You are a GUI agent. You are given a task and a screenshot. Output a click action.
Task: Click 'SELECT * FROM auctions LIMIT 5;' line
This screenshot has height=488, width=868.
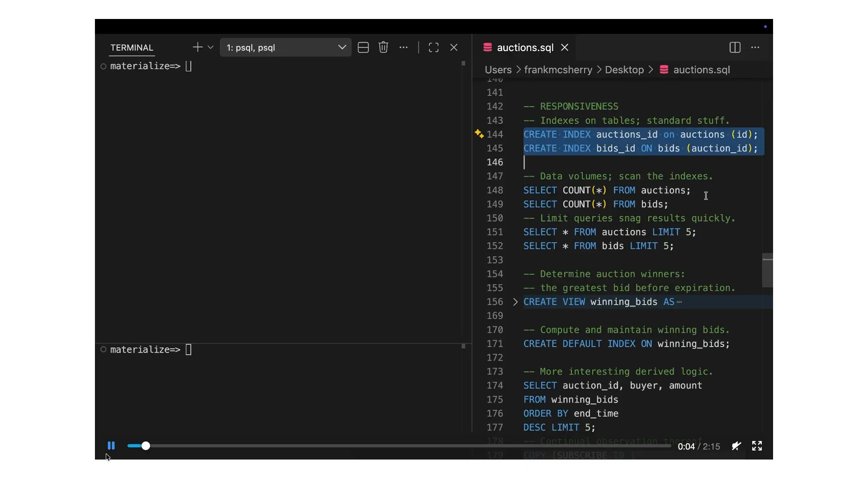(610, 232)
